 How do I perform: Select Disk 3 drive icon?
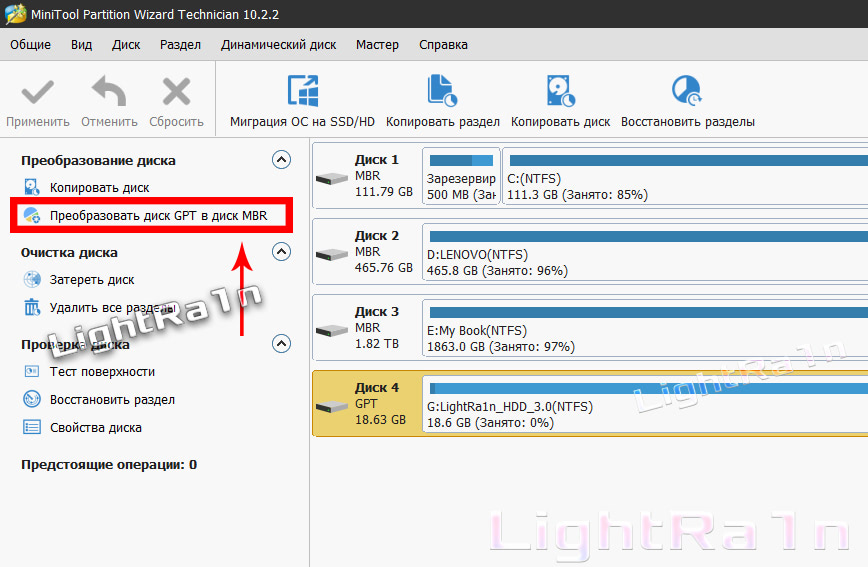pos(331,330)
